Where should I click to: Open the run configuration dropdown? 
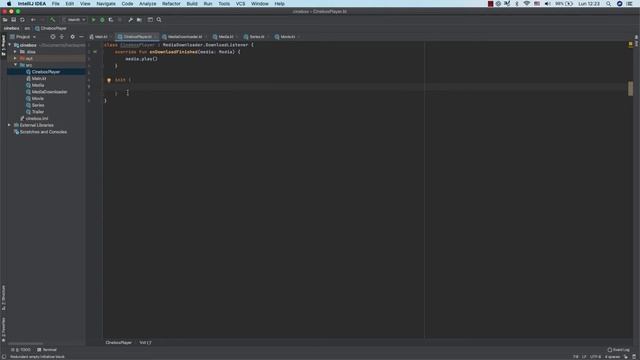pyautogui.click(x=74, y=20)
